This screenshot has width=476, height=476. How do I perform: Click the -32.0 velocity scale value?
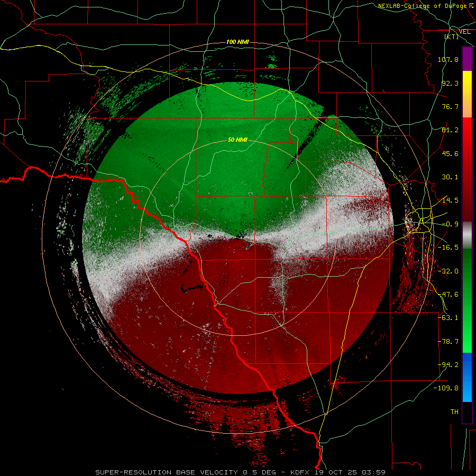tap(448, 271)
